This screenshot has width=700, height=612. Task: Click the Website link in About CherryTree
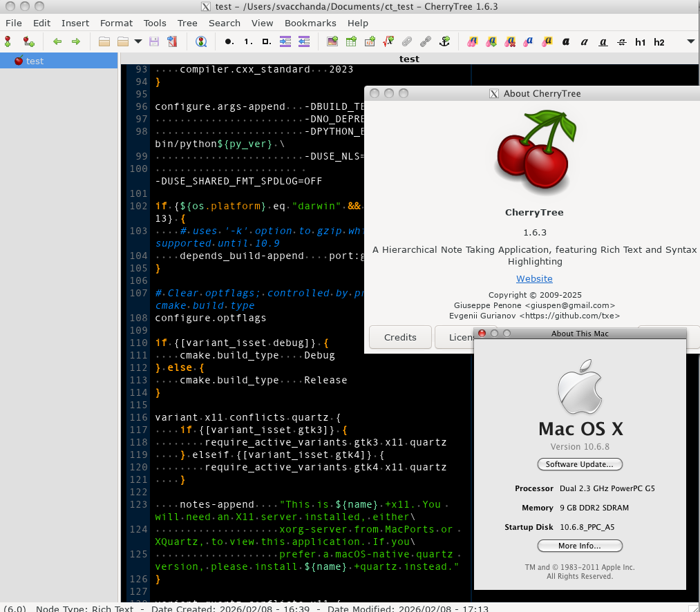(x=534, y=278)
